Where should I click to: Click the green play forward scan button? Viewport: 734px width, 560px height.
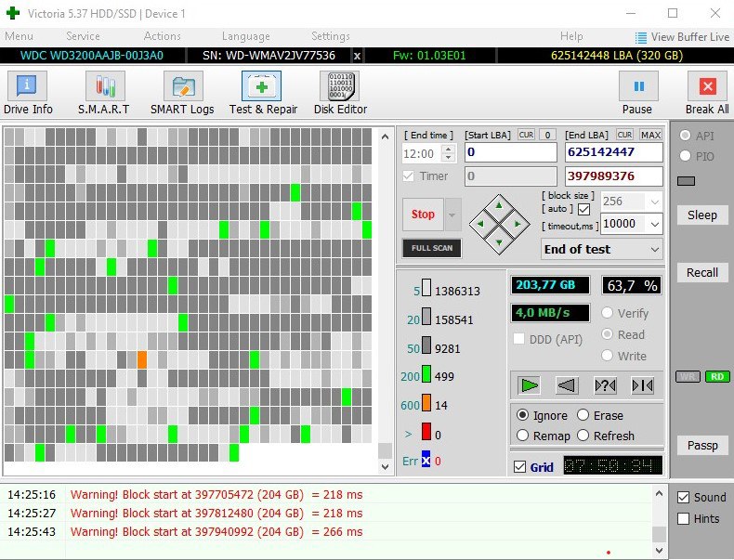(x=530, y=385)
